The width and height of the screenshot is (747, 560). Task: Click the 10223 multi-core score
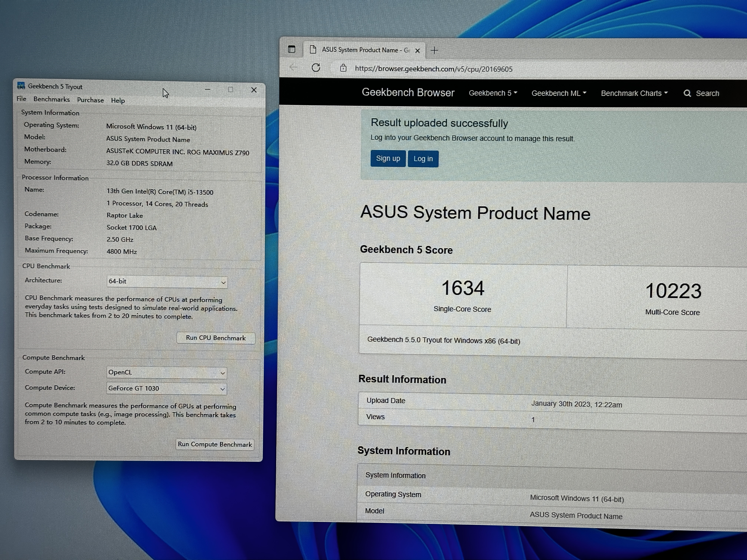click(x=673, y=291)
